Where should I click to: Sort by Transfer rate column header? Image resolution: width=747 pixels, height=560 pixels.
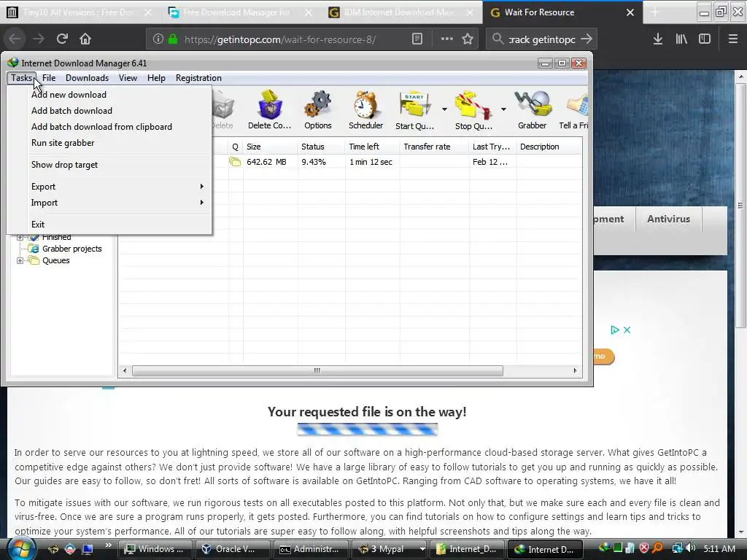click(x=434, y=147)
